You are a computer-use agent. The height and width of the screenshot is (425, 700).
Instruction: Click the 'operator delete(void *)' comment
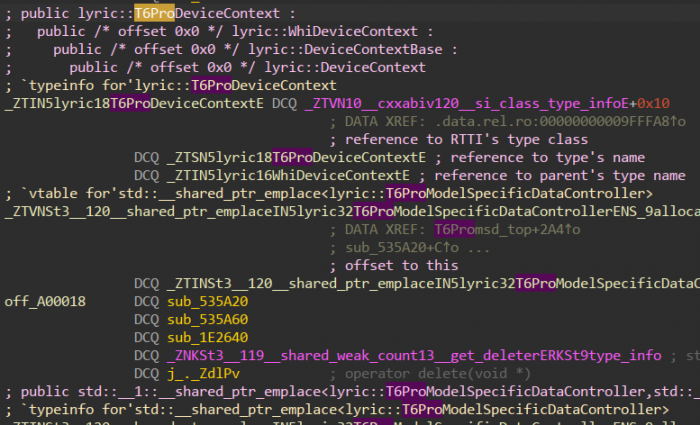(x=438, y=374)
